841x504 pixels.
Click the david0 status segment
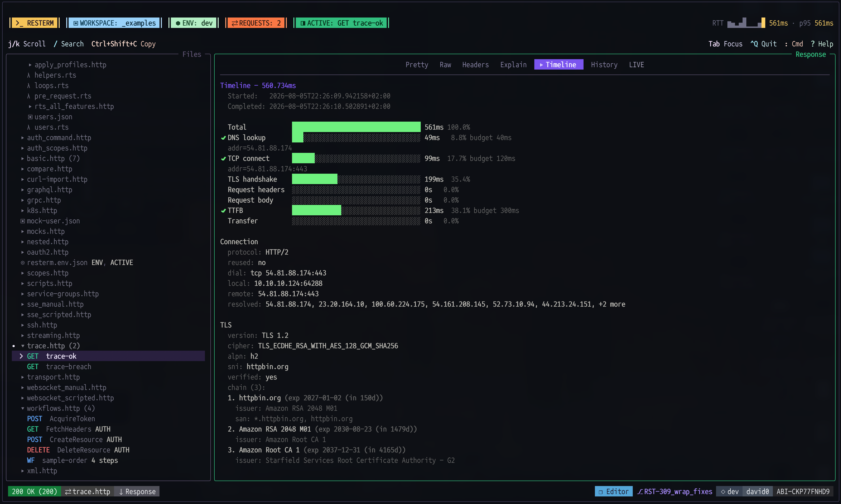click(x=757, y=491)
